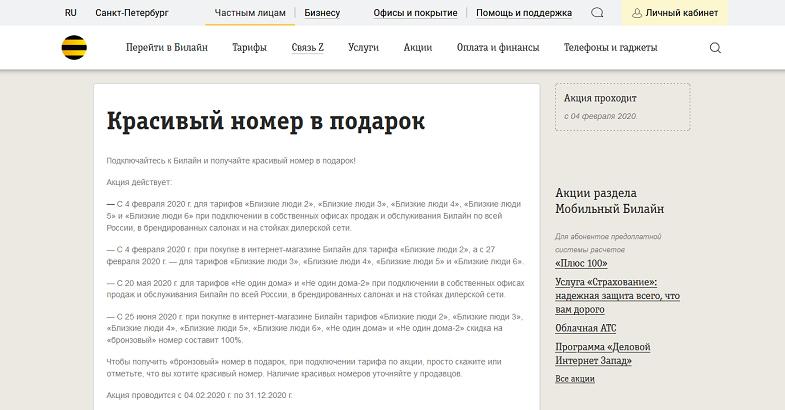The image size is (785, 410).
Task: Open the chat bubble icon
Action: 597,13
